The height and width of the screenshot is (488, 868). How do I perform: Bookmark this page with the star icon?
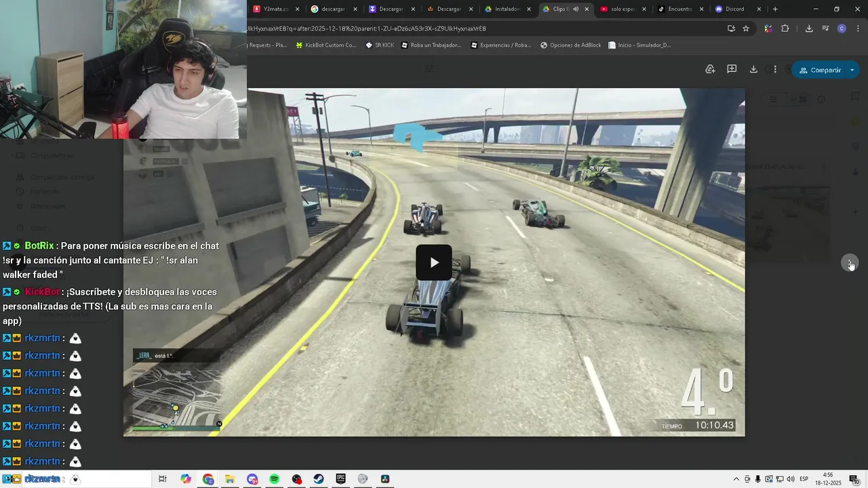tap(746, 28)
